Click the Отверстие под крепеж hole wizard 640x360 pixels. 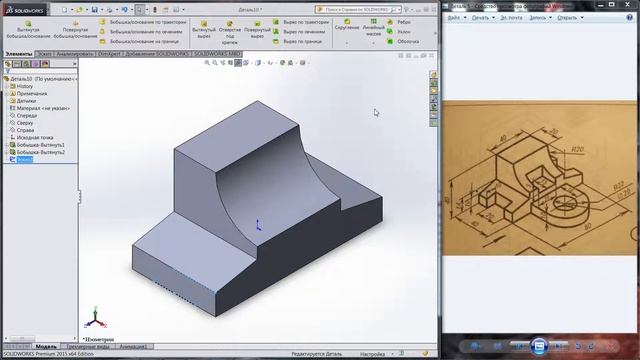(x=230, y=32)
